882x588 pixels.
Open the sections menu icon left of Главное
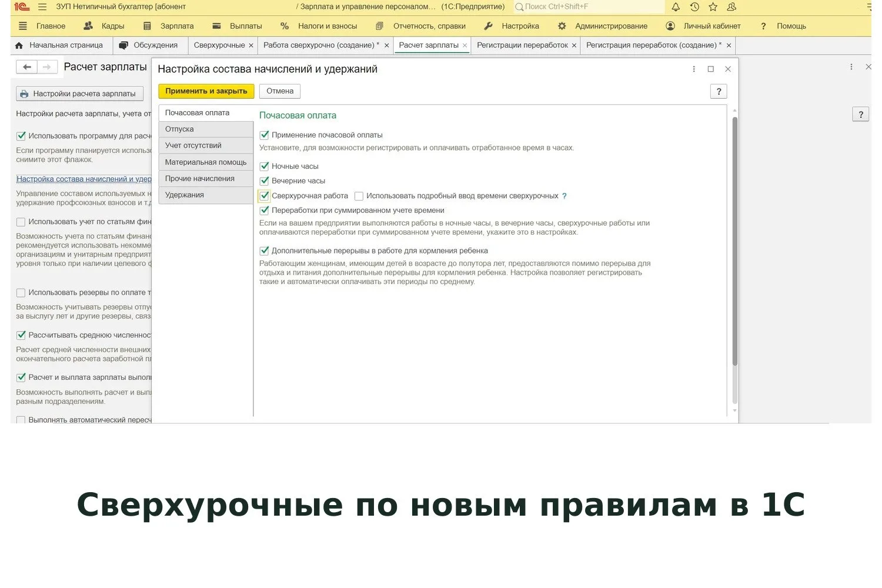click(23, 26)
